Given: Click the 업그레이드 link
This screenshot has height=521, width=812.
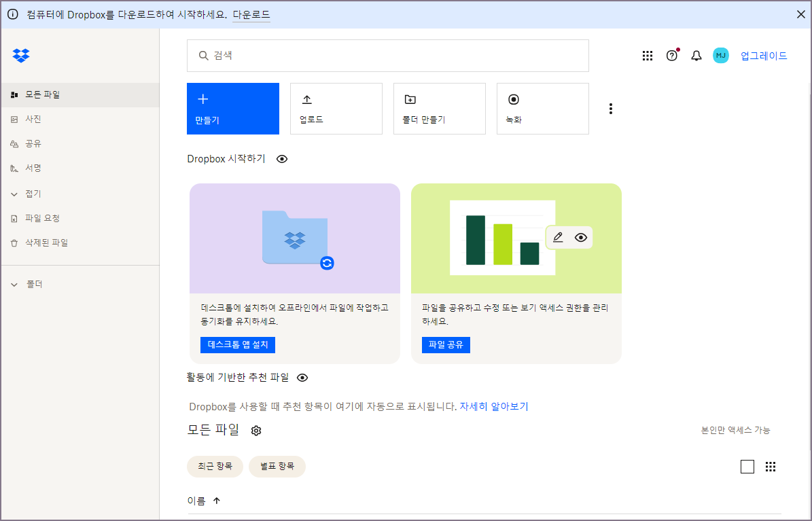Looking at the screenshot, I should [x=764, y=56].
